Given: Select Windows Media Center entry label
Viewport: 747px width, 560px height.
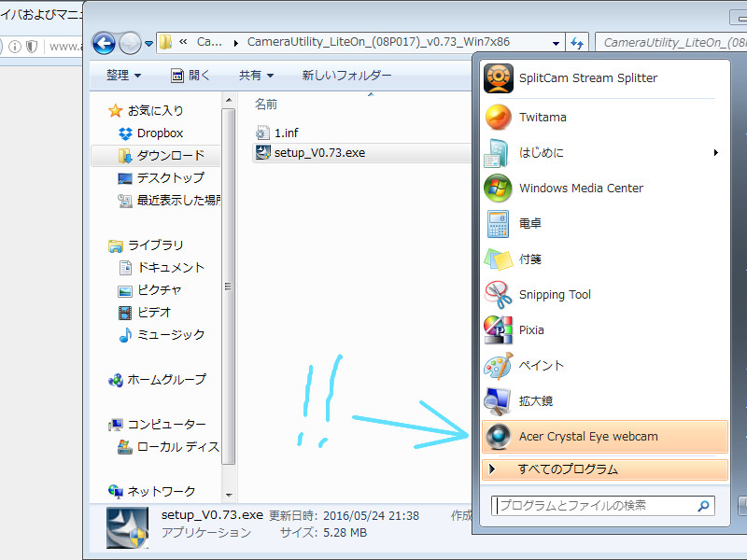Looking at the screenshot, I should 581,189.
